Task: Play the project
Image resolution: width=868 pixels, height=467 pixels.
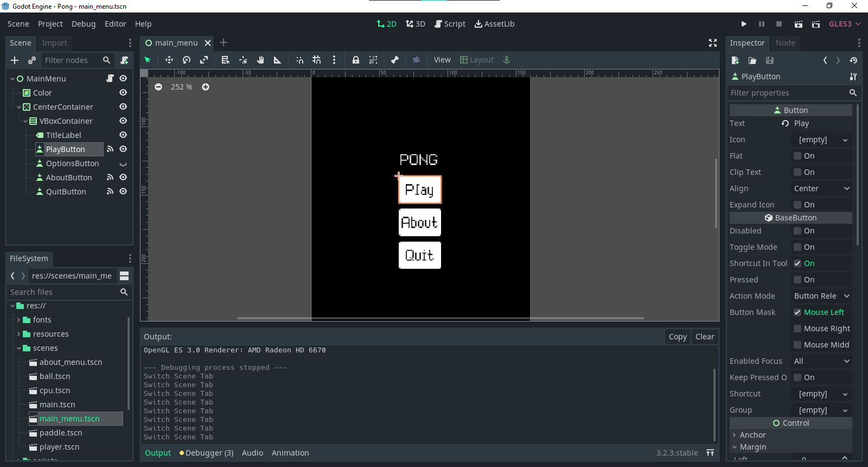Action: click(x=744, y=24)
